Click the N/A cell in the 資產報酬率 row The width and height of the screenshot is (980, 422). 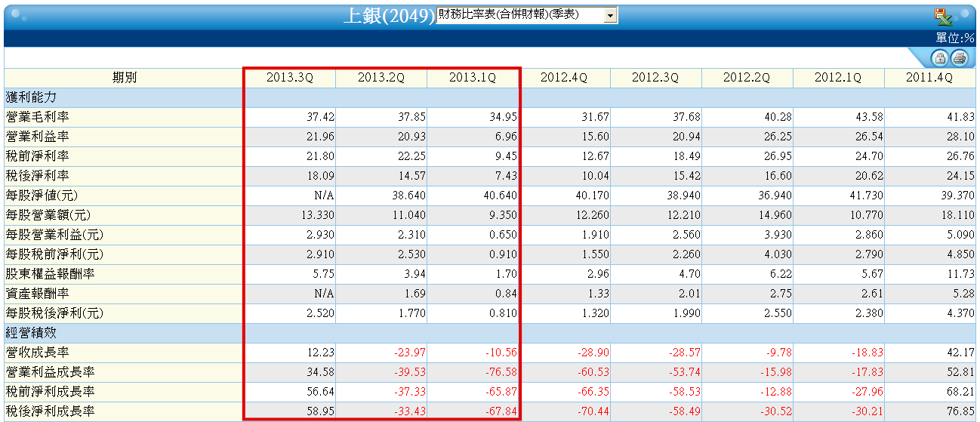point(324,294)
